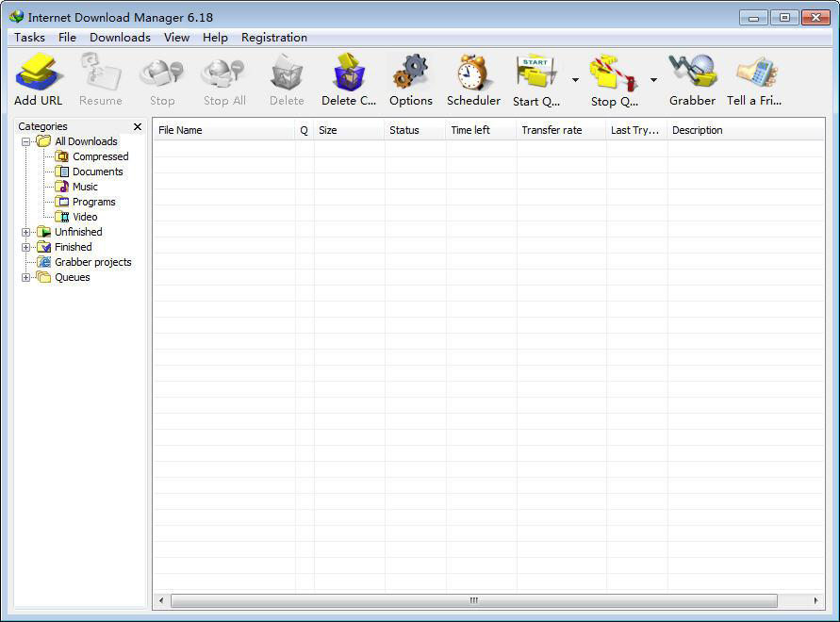Viewport: 840px width, 622px height.
Task: Click the Add URL toolbar icon
Action: tap(38, 74)
